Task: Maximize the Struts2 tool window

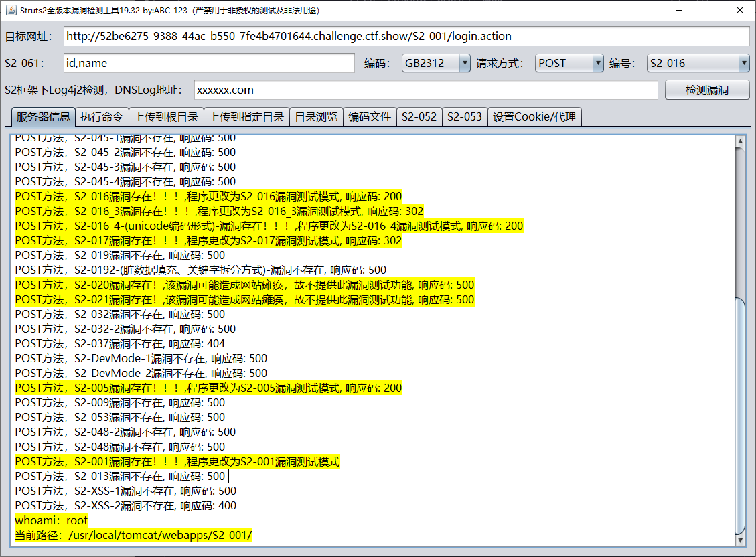Action: click(709, 10)
